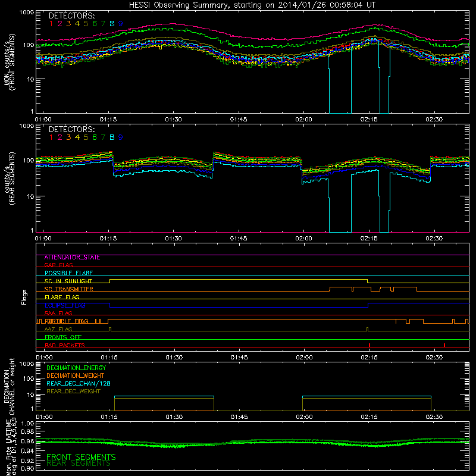Viewport: 476px width, 476px height.
Task: Click 01:30 time tick label under front segments plot
Action: tap(173, 120)
